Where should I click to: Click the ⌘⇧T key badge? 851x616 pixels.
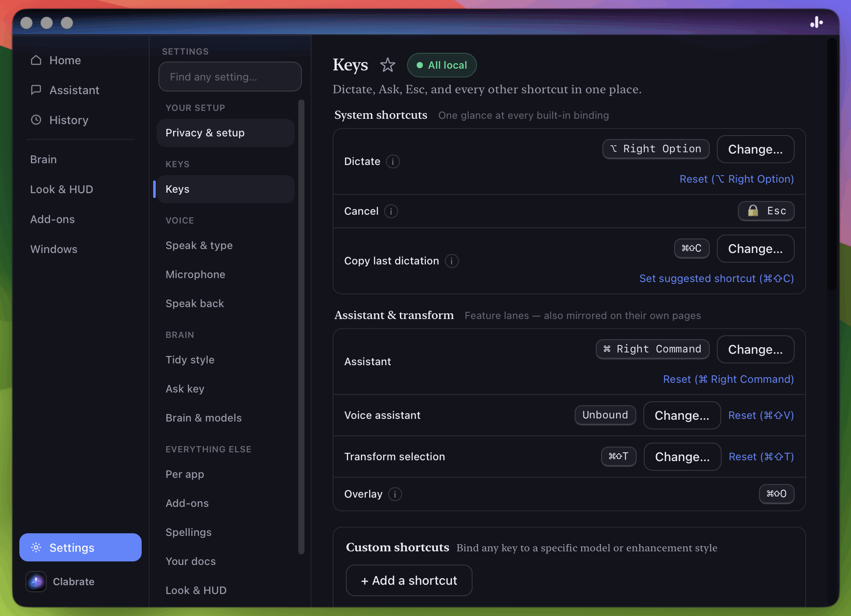[619, 456]
